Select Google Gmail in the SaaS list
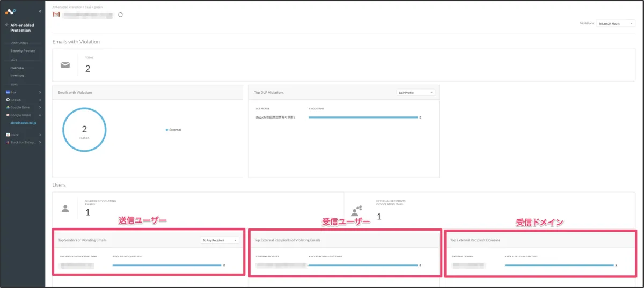The height and width of the screenshot is (288, 644). [x=20, y=115]
